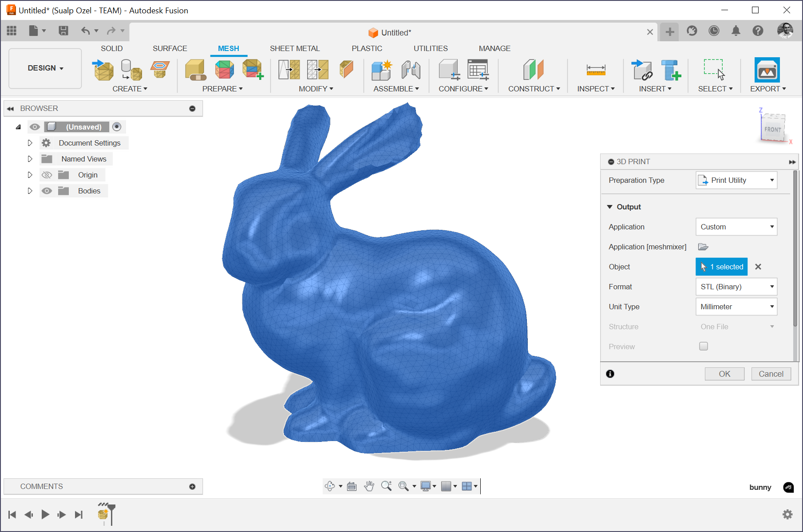
Task: Switch to the SURFACE tab
Action: 170,48
